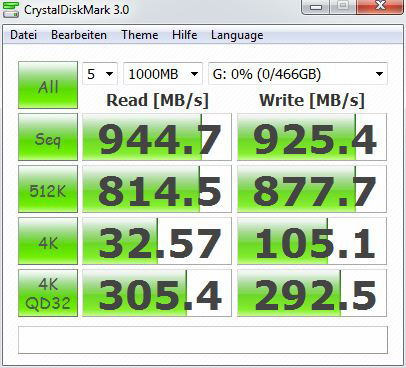Run the 4K random test
The image size is (406, 368).
[48, 241]
